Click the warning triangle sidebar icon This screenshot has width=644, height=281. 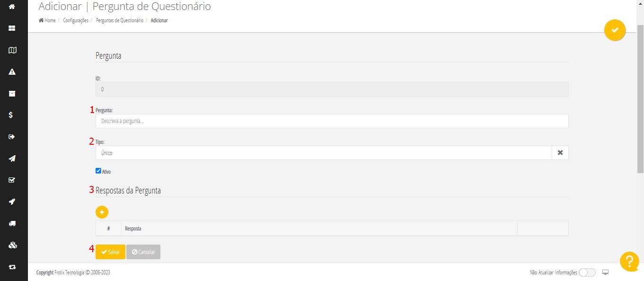(12, 72)
